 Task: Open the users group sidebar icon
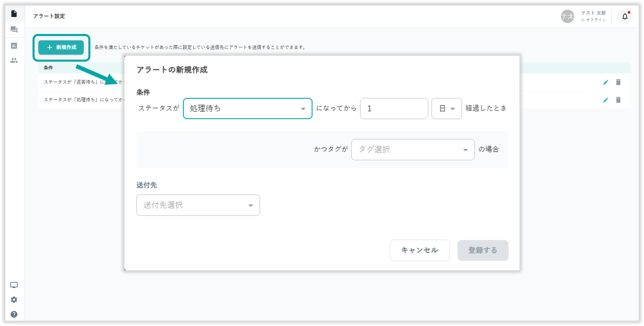tap(14, 60)
